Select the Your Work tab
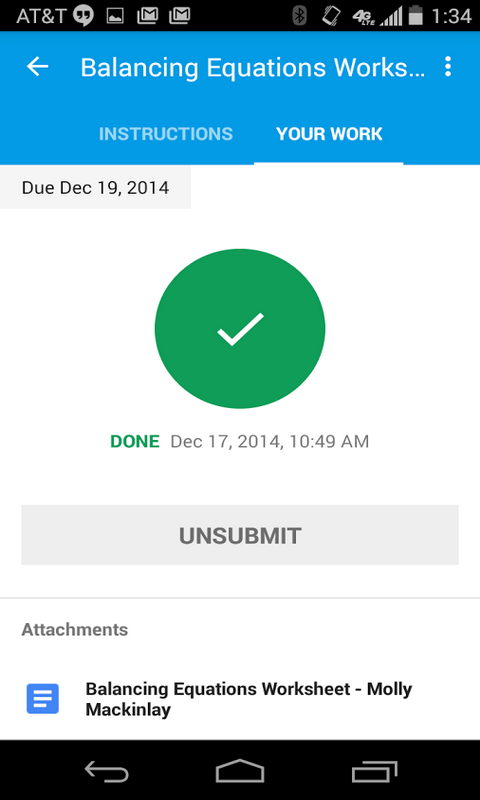This screenshot has height=800, width=480. pyautogui.click(x=329, y=134)
